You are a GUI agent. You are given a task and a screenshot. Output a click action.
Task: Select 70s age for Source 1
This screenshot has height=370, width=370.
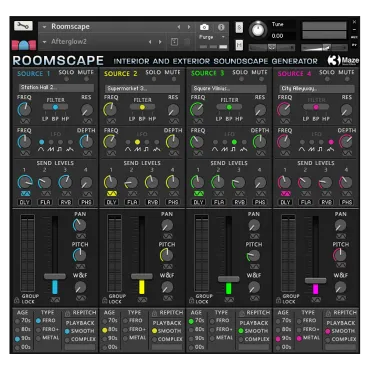[17, 321]
